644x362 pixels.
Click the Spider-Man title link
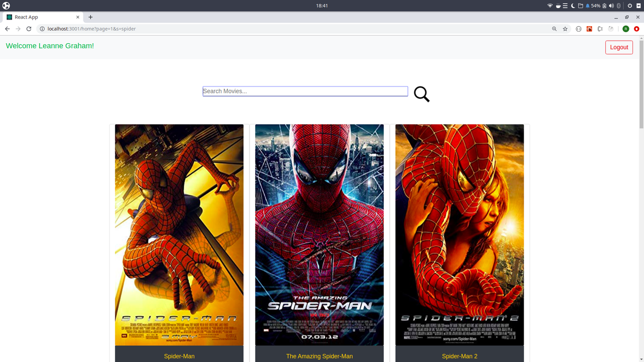point(179,356)
